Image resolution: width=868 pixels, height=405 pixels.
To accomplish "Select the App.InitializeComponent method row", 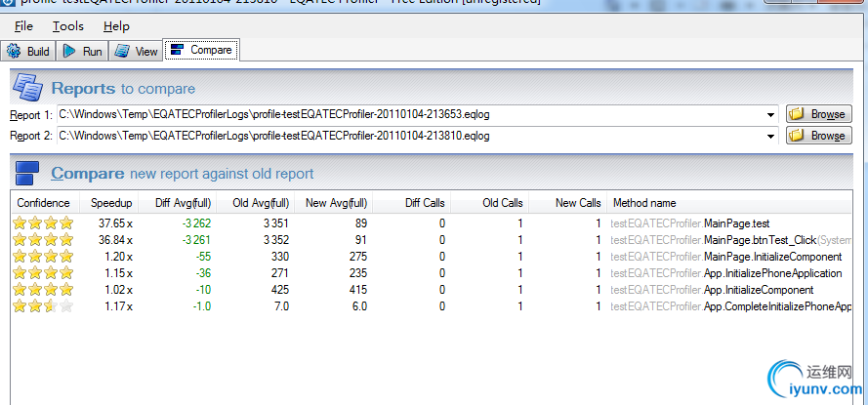I will click(x=432, y=290).
